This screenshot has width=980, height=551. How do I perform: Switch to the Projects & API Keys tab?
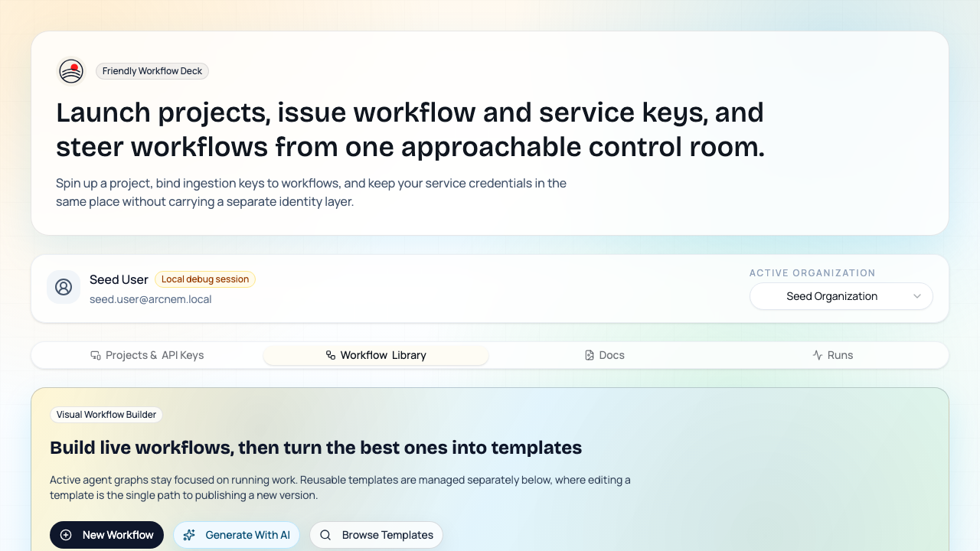(x=147, y=355)
